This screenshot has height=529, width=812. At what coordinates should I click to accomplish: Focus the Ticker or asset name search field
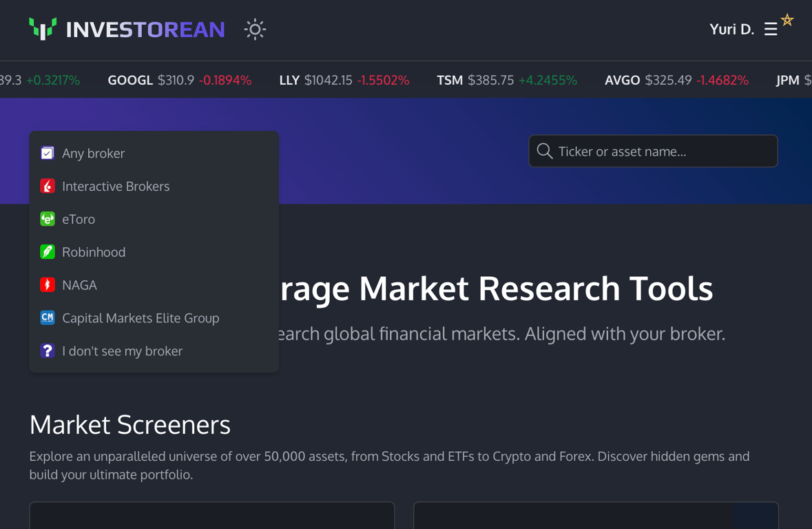click(653, 152)
